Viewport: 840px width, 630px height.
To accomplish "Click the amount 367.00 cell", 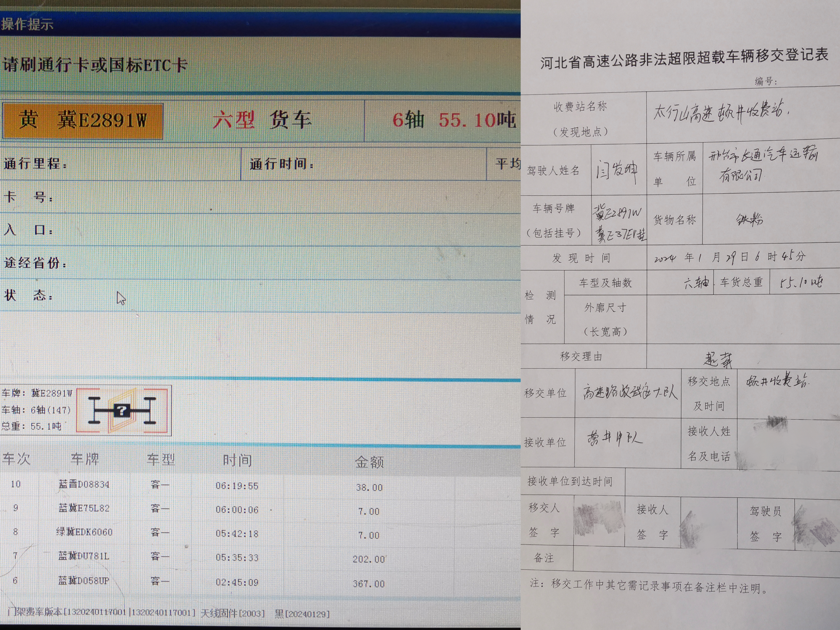I will (369, 584).
